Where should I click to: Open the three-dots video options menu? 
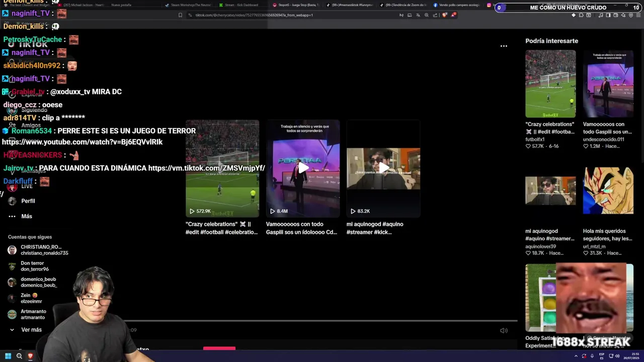[x=504, y=46]
